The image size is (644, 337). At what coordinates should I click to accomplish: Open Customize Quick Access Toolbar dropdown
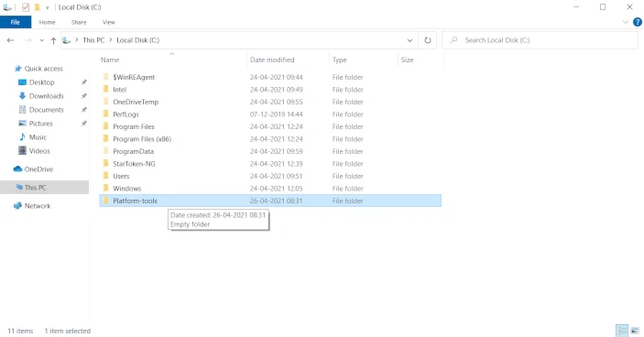click(x=48, y=7)
